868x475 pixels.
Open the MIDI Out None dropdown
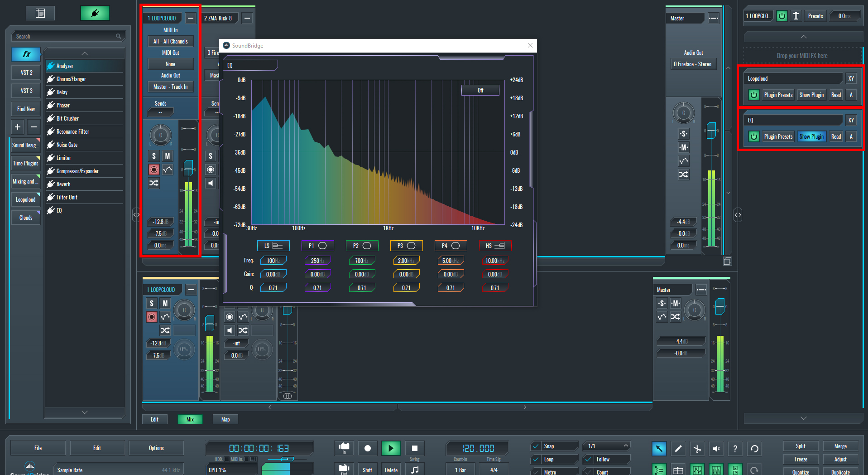[171, 64]
